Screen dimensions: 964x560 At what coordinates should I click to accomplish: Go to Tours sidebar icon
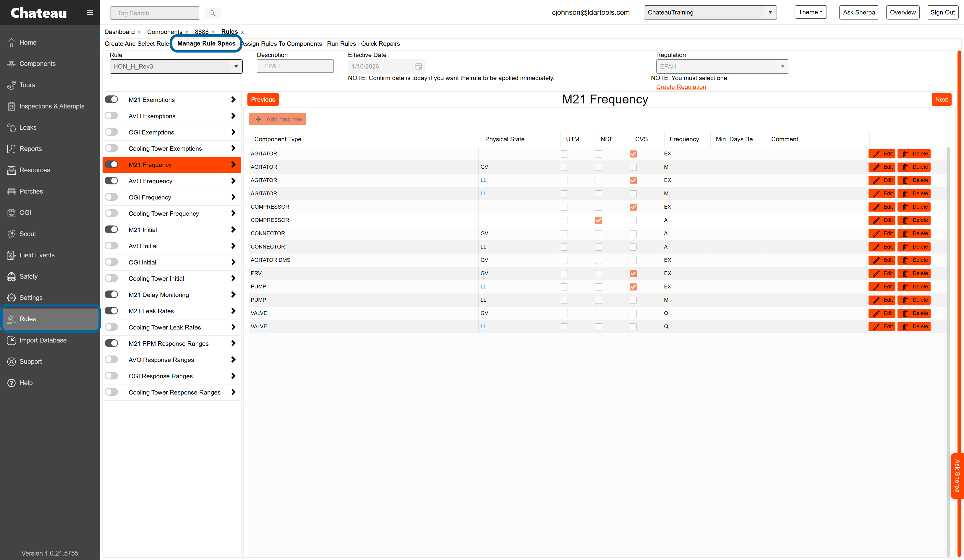pos(12,85)
